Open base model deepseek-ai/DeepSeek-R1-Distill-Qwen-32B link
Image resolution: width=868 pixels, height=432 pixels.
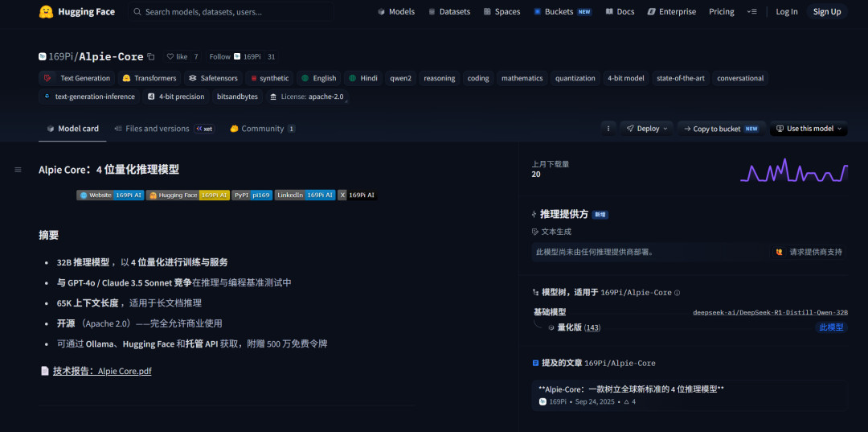770,312
